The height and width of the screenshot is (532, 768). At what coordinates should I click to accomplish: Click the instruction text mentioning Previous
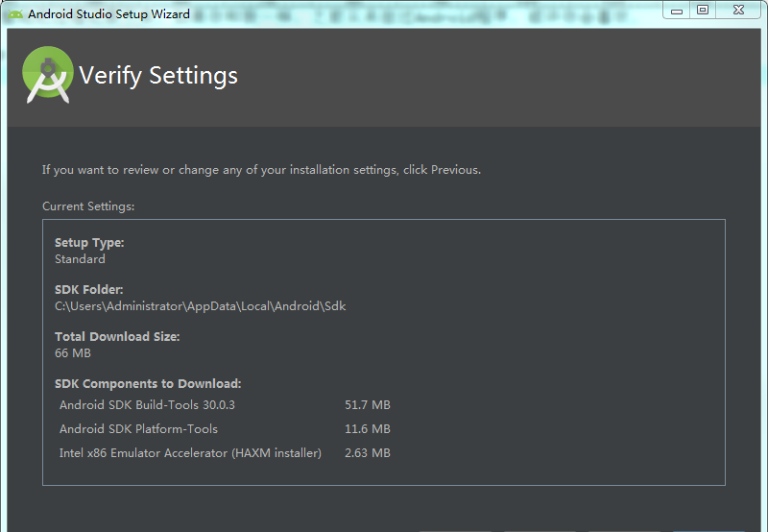tap(261, 170)
